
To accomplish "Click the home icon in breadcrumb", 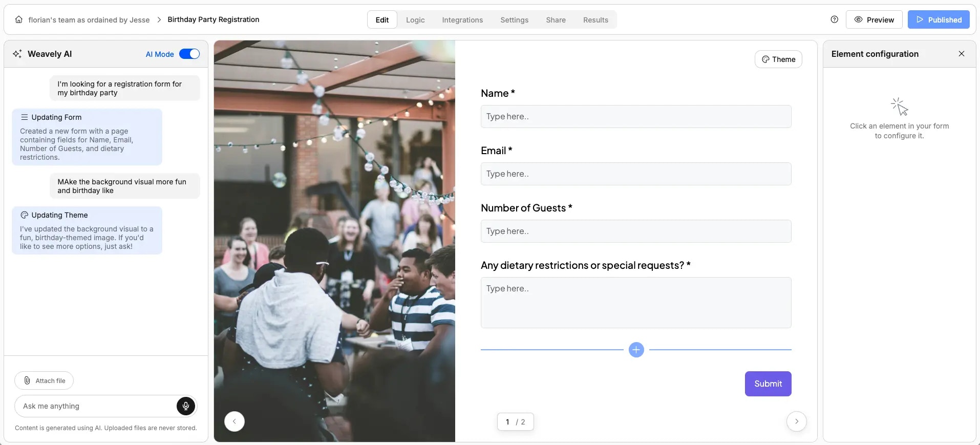I will coord(19,19).
